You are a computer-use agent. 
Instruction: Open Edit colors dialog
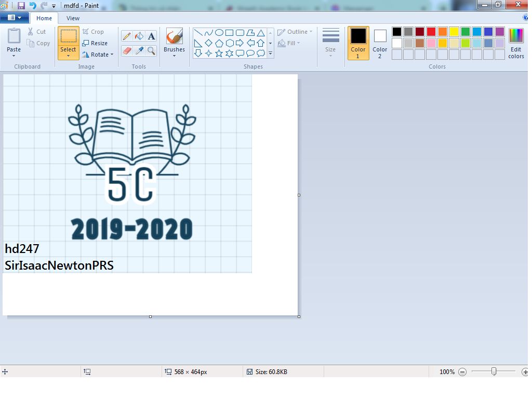516,44
